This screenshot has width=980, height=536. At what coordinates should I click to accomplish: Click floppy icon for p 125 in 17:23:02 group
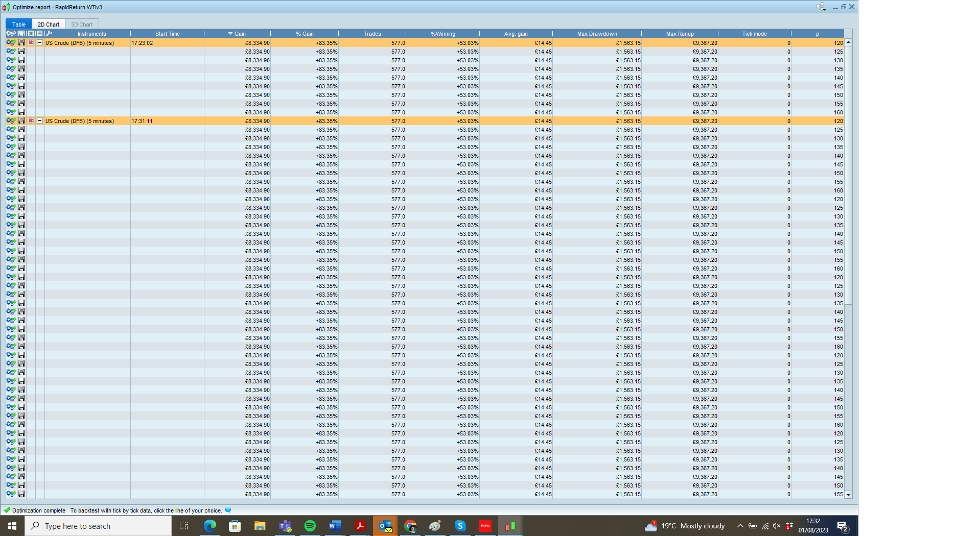pos(21,52)
